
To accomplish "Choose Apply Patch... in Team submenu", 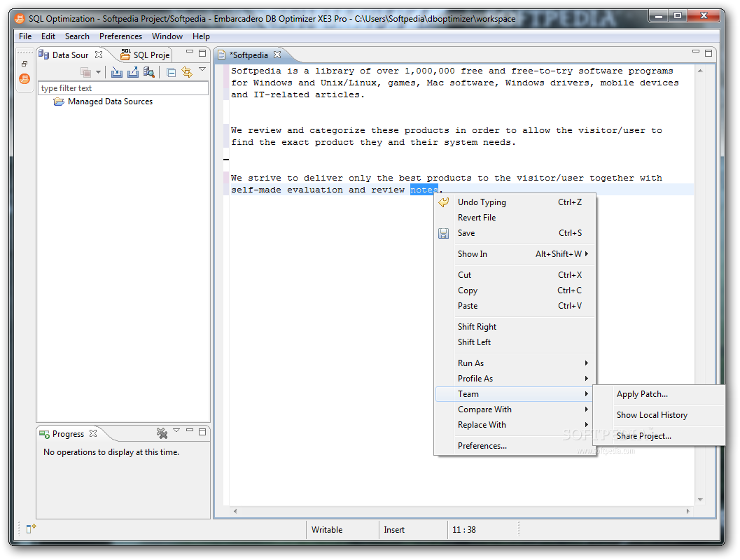I will (659, 394).
